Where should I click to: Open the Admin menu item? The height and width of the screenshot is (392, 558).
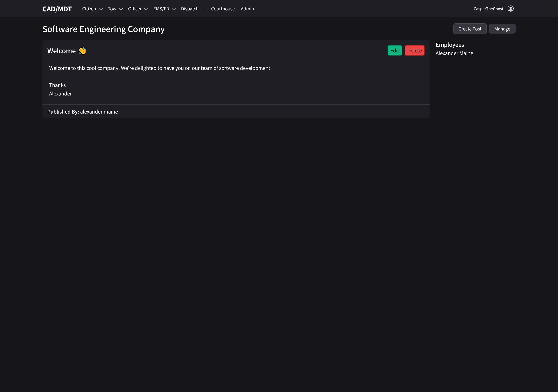(x=247, y=9)
